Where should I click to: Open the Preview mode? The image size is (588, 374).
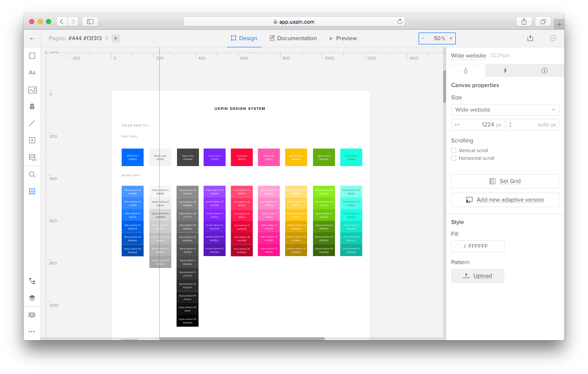343,38
